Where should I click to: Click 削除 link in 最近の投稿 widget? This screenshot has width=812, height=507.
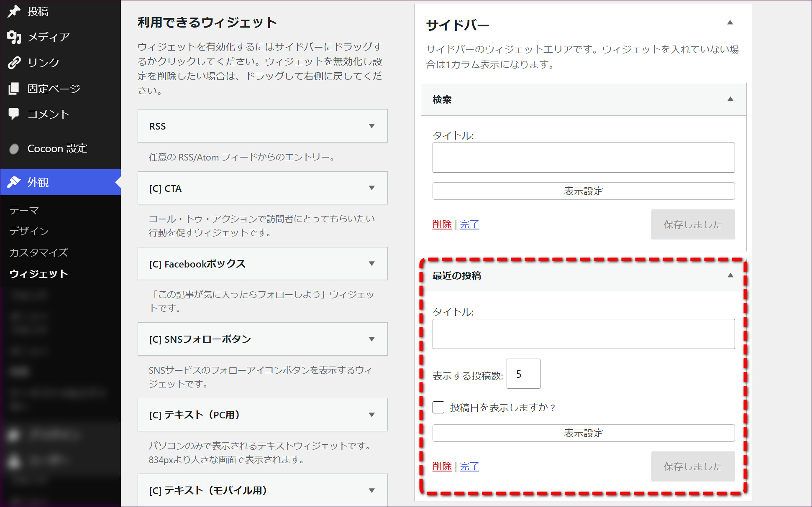pyautogui.click(x=442, y=466)
